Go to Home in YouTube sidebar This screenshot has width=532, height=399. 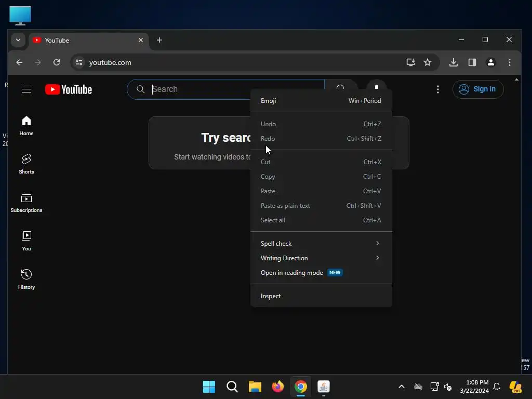coord(26,126)
